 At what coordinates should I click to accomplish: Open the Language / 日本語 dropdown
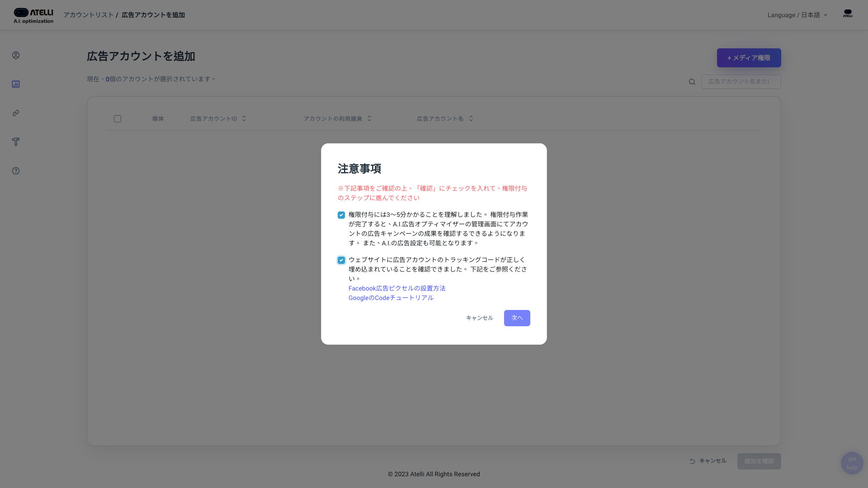coord(797,15)
